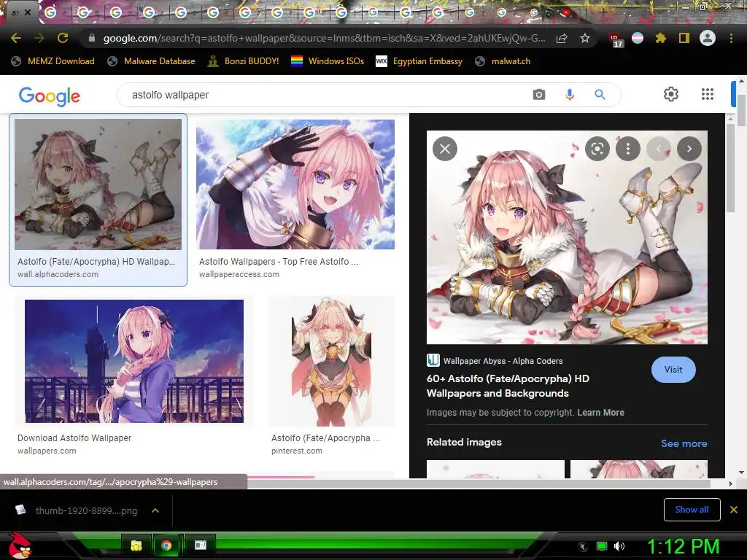Viewport: 747px width, 560px height.
Task: Open Wallpaper Abyss - Alpha Coders source
Action: pyautogui.click(x=495, y=361)
